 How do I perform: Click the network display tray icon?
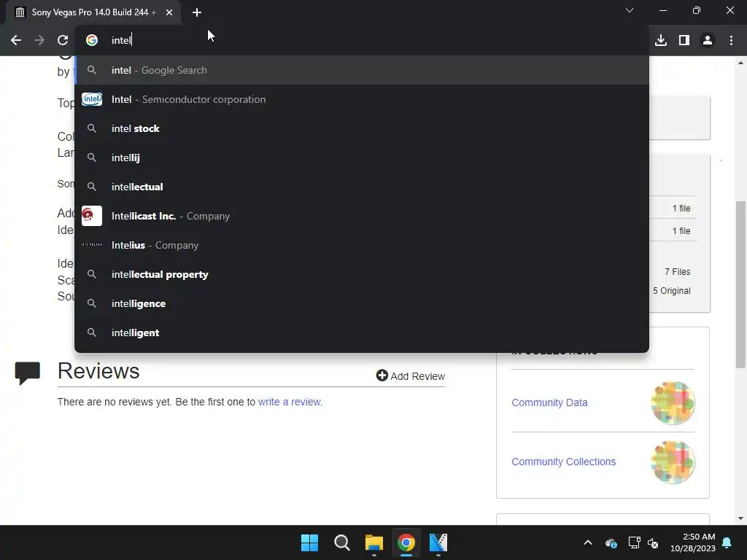click(x=634, y=542)
